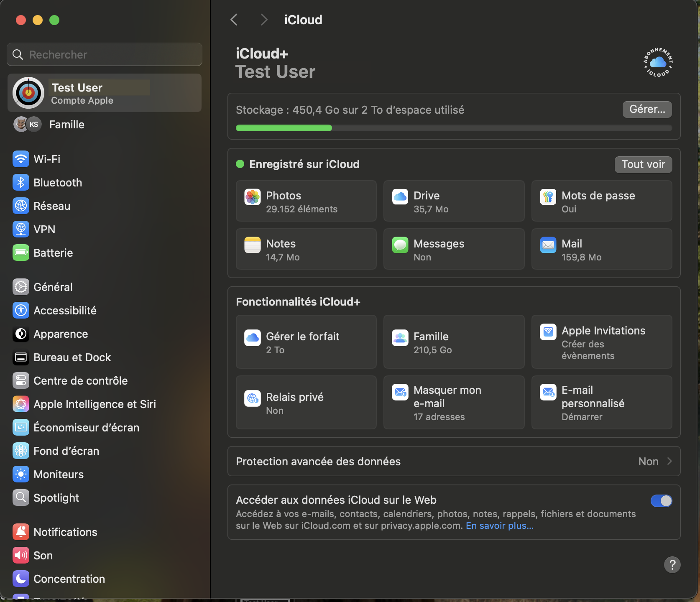
Task: Select the Notes app icon
Action: (x=253, y=245)
